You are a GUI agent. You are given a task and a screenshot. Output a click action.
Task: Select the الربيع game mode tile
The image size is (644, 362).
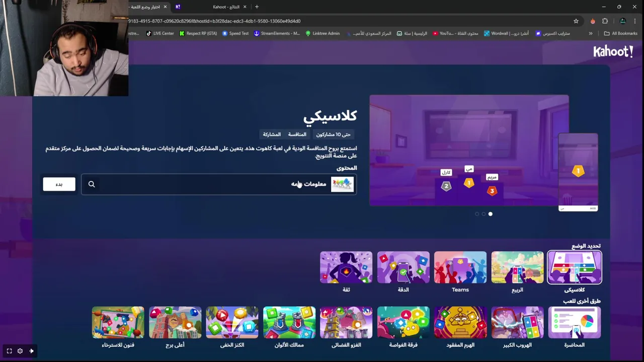(x=517, y=267)
